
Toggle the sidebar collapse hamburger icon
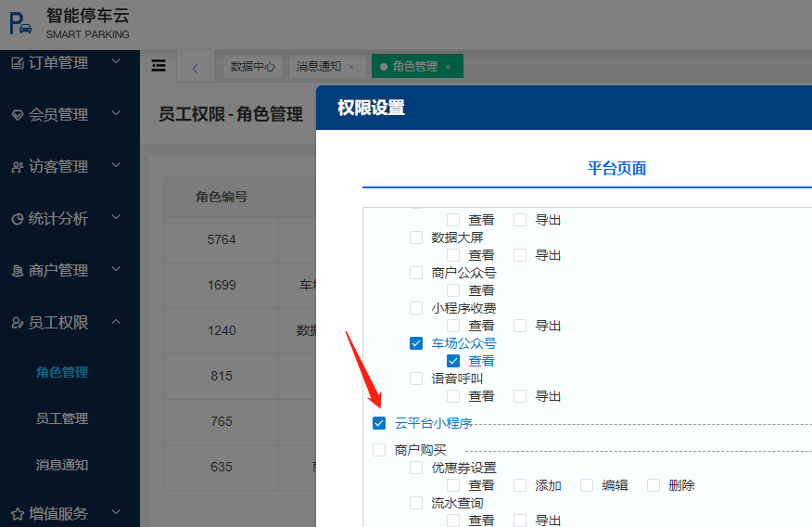159,66
